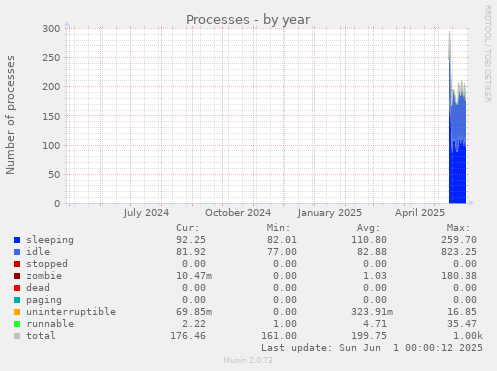Screen dimensions: 497x371
Task: Click the total legend color swatch
Action: [17, 336]
